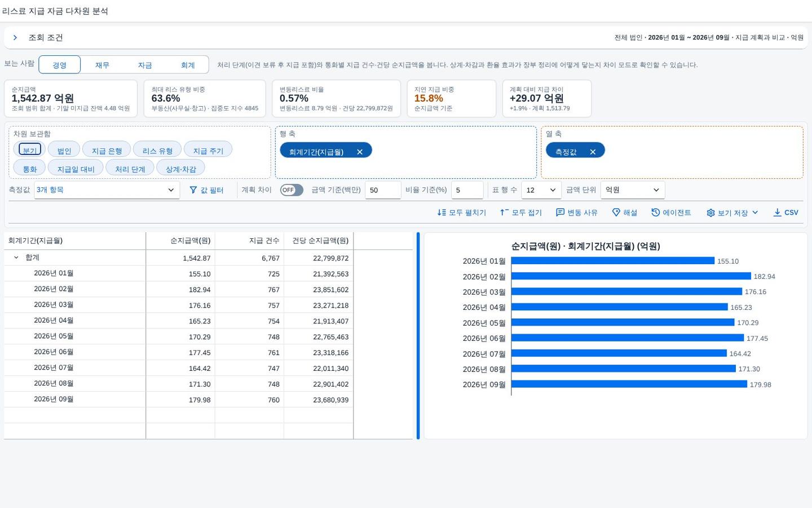Select the 처리 단계 dimension chip
Image resolution: width=812 pixels, height=508 pixels.
pyautogui.click(x=130, y=168)
